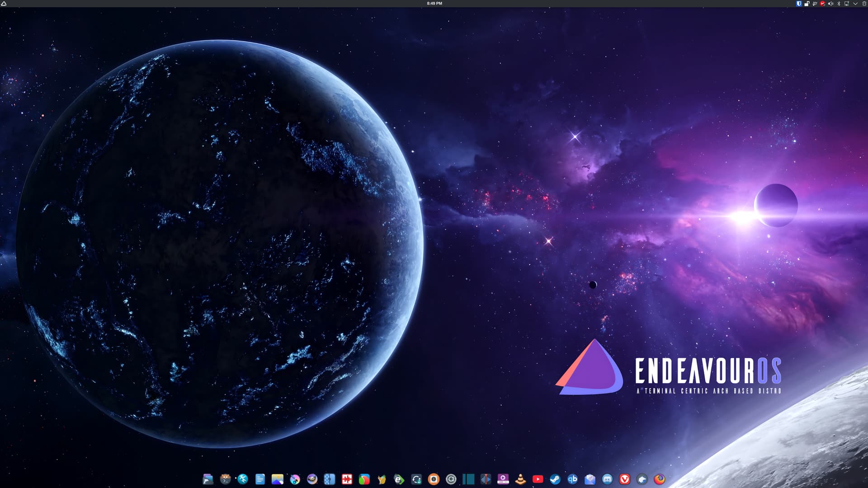Open the Dolphin file manager from the dock

pos(208,479)
